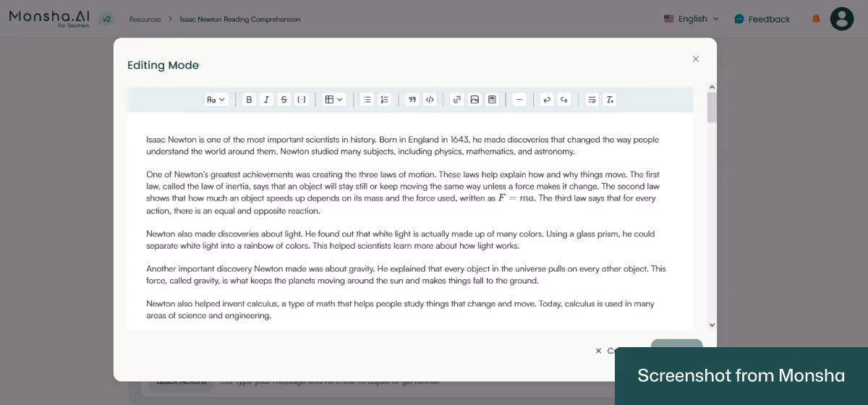This screenshot has width=868, height=405.
Task: Click the inline code braces icon
Action: (x=302, y=100)
